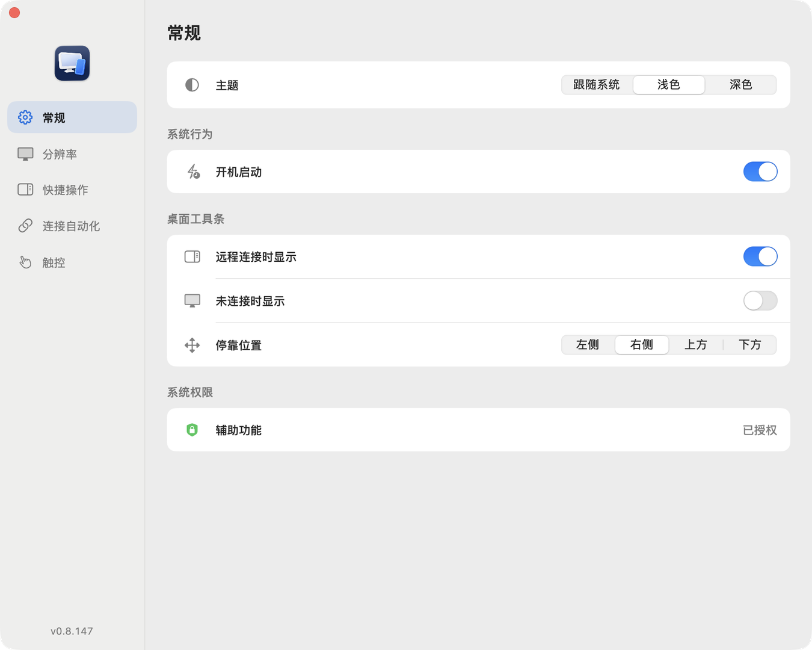The width and height of the screenshot is (812, 650).
Task: Switch to the 触控 sidebar section
Action: point(72,262)
